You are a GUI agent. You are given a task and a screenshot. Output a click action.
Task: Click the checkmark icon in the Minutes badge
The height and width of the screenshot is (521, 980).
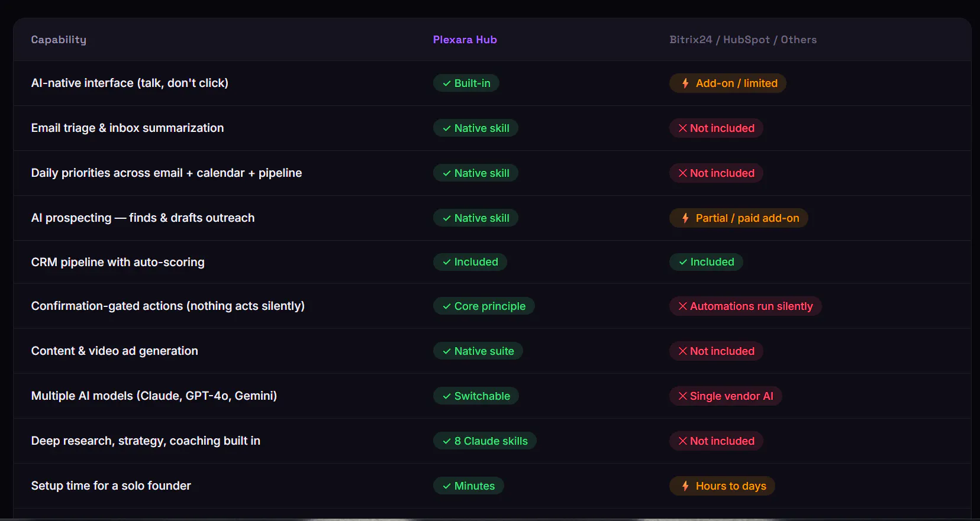pos(447,486)
